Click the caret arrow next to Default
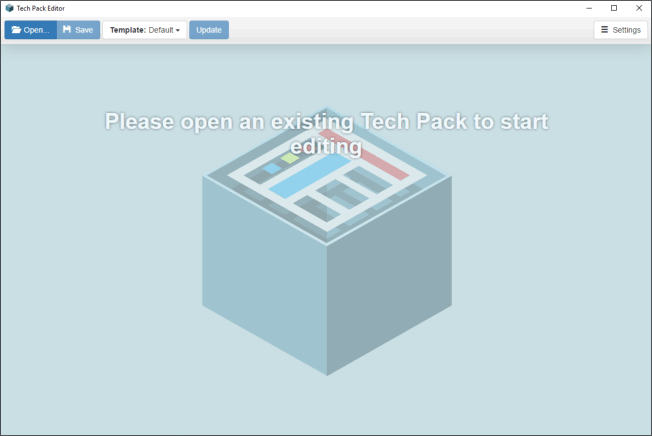The width and height of the screenshot is (652, 436). pos(178,31)
